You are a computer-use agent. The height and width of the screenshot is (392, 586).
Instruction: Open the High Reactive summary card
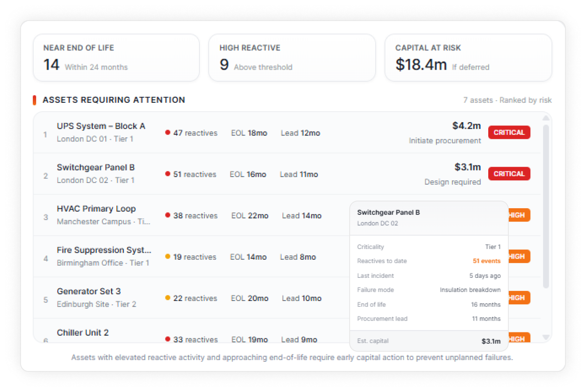click(x=292, y=58)
